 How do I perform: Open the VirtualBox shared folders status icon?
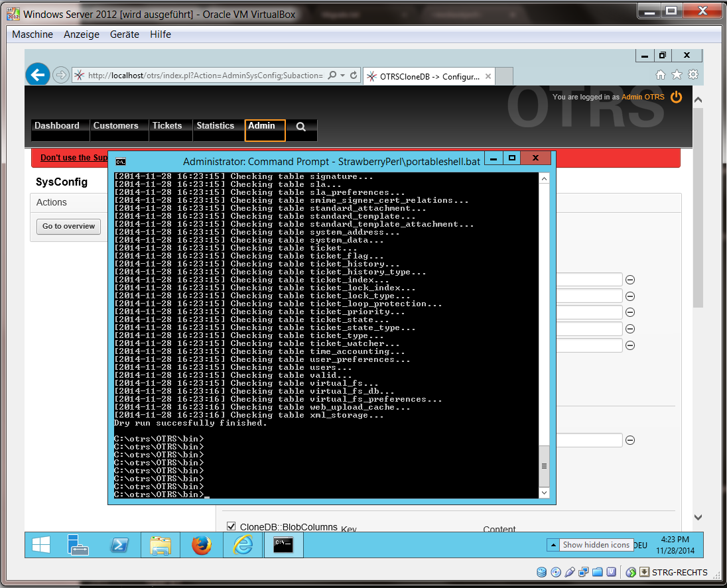click(x=597, y=571)
